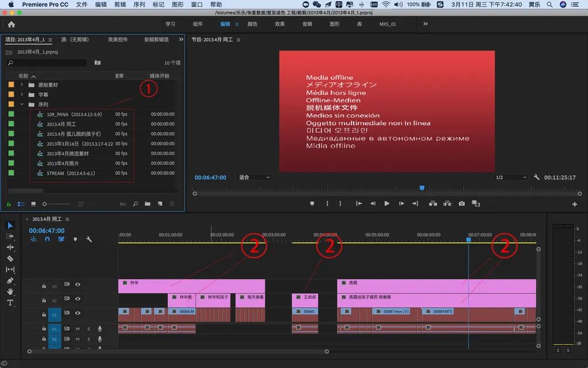Toggle timeline snapping magnet icon
Viewport: 588px width, 368px height.
(47, 239)
